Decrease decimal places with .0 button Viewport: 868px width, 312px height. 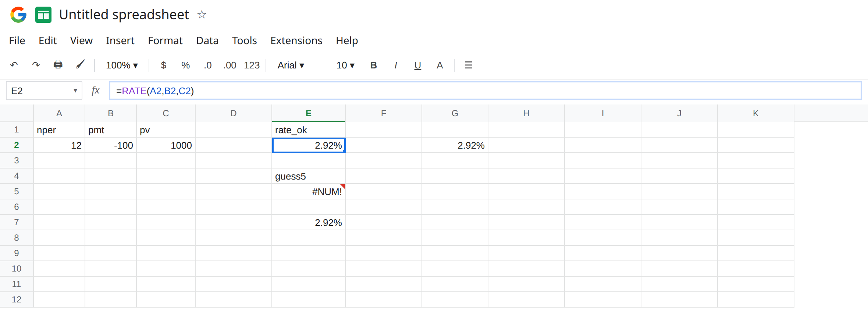coord(208,65)
